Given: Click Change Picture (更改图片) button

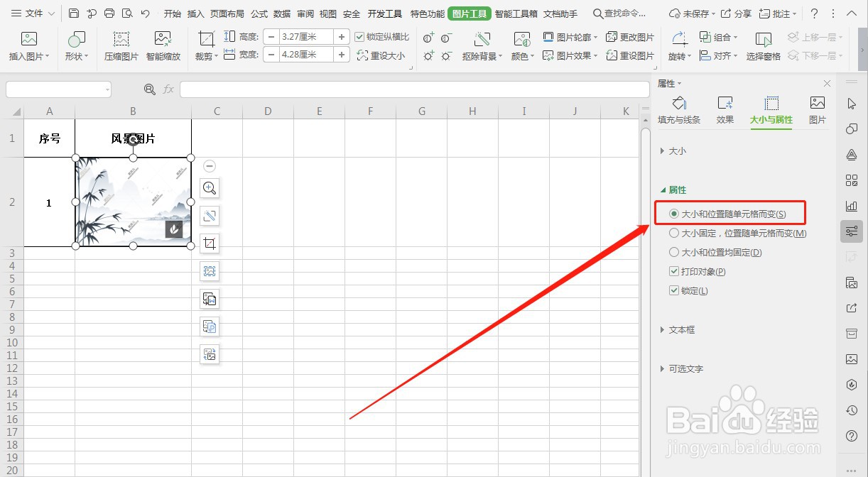Looking at the screenshot, I should tap(630, 37).
